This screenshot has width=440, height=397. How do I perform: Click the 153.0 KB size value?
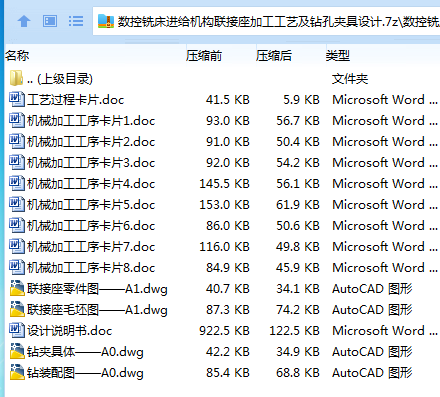click(224, 205)
